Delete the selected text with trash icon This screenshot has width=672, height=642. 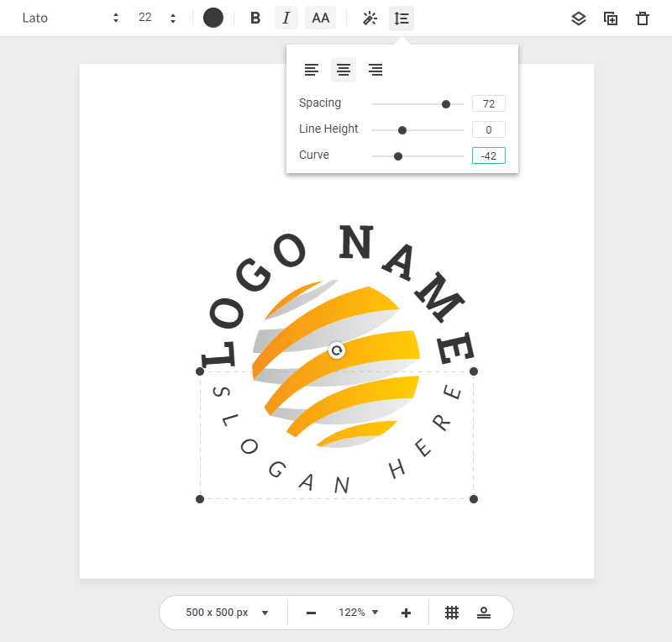click(x=643, y=18)
